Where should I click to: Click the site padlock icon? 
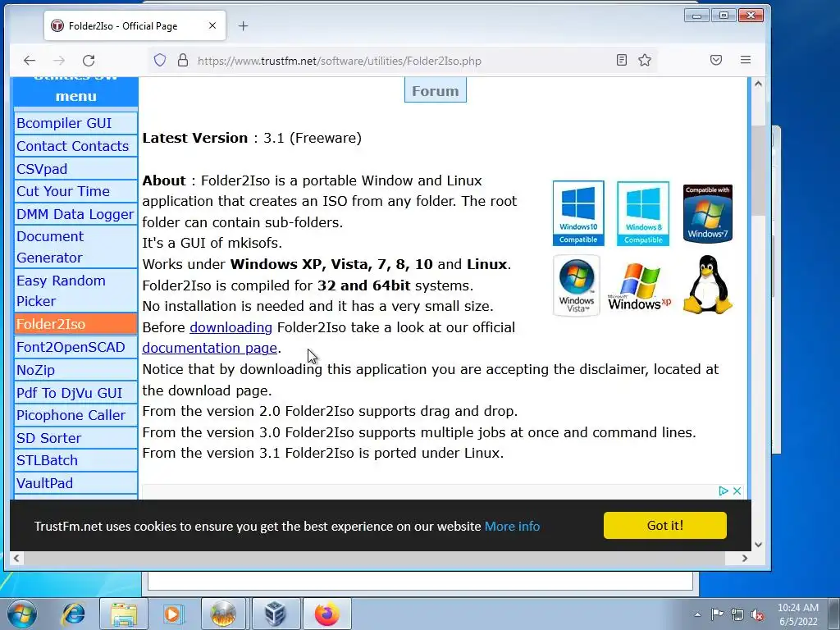click(x=183, y=60)
